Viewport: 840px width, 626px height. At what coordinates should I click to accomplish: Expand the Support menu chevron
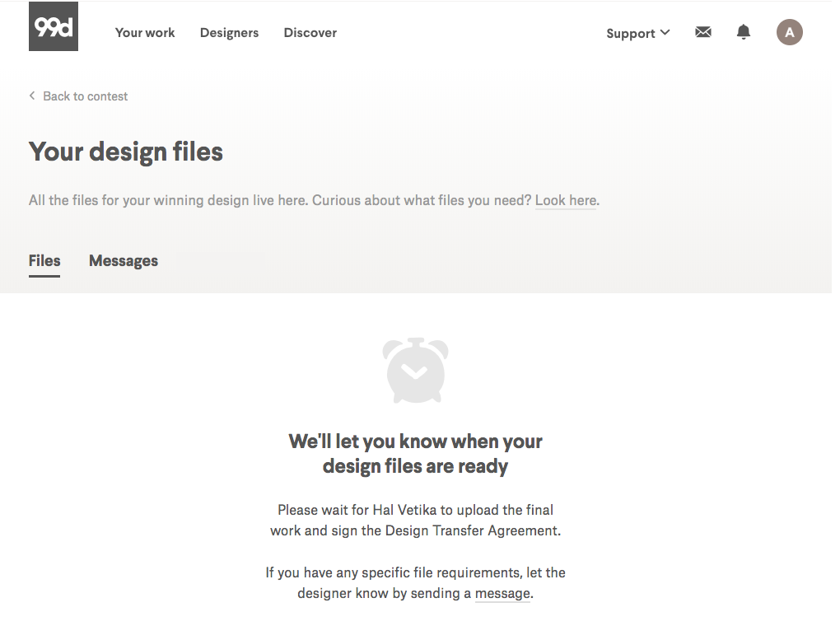pos(665,33)
